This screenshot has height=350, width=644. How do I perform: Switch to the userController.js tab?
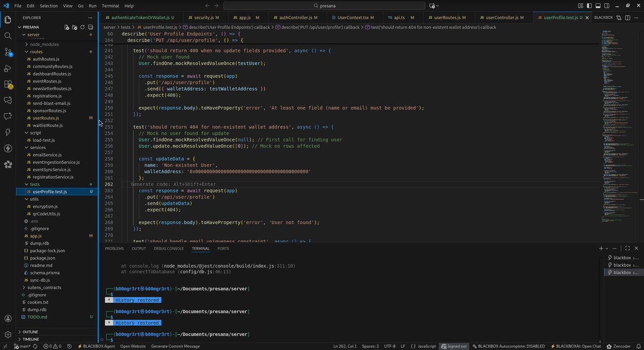click(x=502, y=18)
